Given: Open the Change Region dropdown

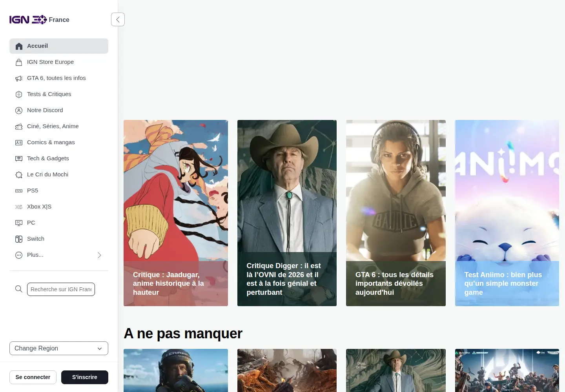Looking at the screenshot, I should coord(59,348).
